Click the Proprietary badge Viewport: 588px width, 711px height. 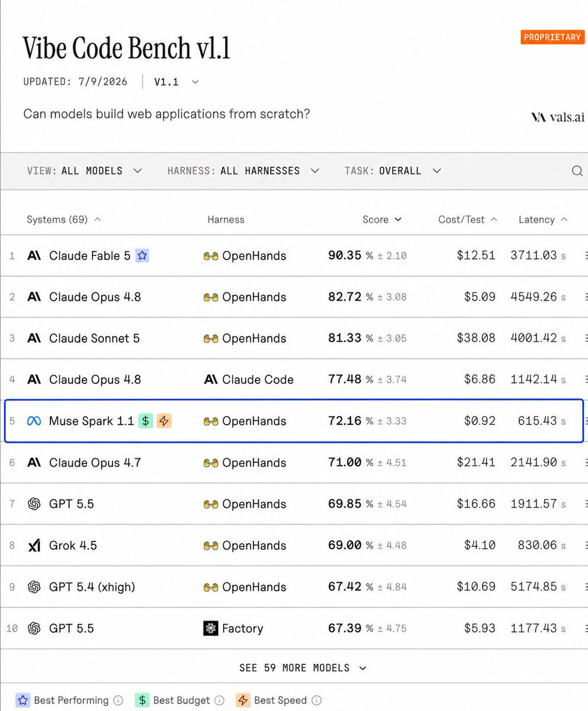coord(552,37)
